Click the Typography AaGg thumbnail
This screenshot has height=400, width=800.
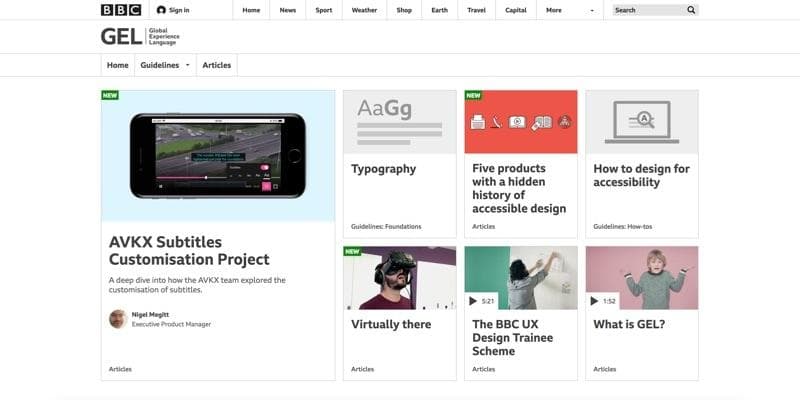tap(400, 122)
